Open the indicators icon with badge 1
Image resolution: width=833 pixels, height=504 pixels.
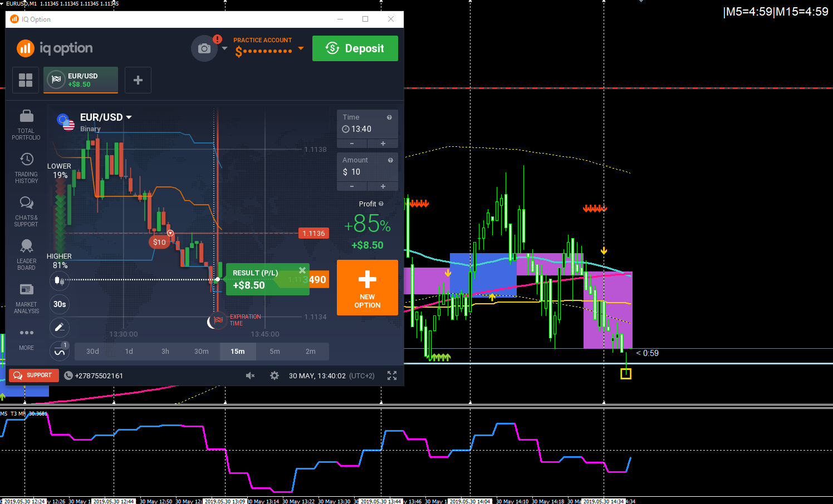60,351
